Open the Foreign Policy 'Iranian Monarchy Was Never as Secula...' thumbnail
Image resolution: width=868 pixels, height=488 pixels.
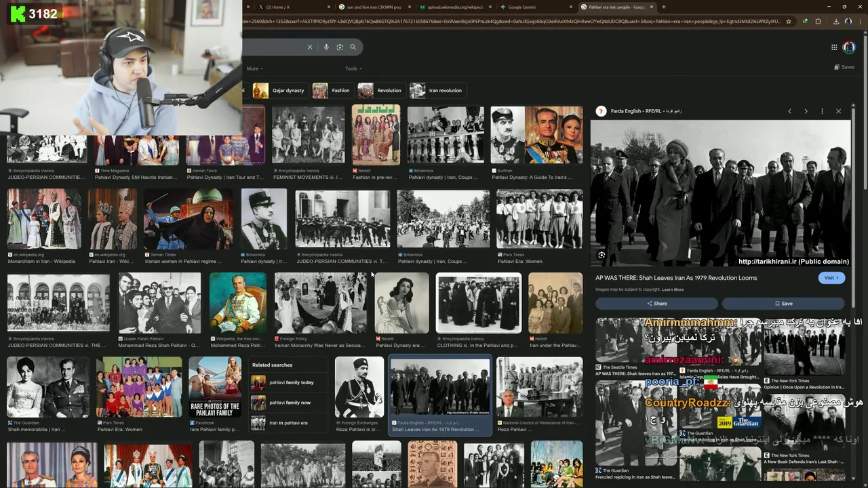pos(321,303)
